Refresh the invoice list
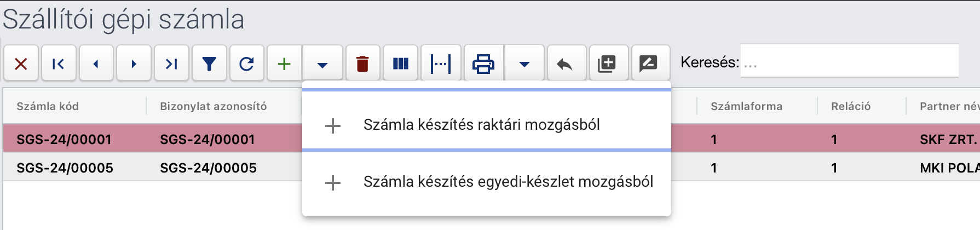Image resolution: width=980 pixels, height=230 pixels. tap(247, 64)
